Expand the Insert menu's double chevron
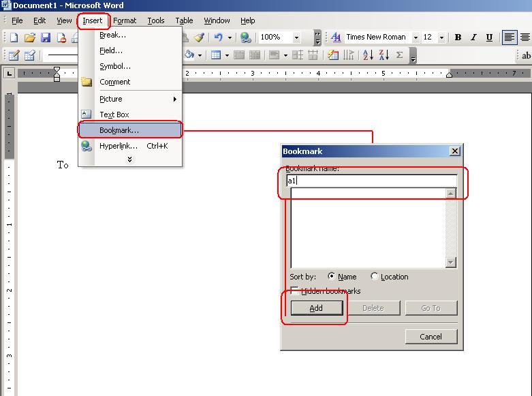 coord(129,159)
